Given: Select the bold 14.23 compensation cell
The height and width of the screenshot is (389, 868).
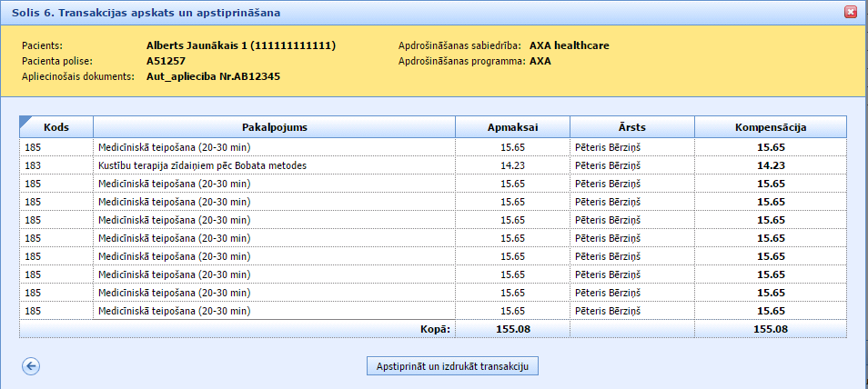Looking at the screenshot, I should 770,165.
